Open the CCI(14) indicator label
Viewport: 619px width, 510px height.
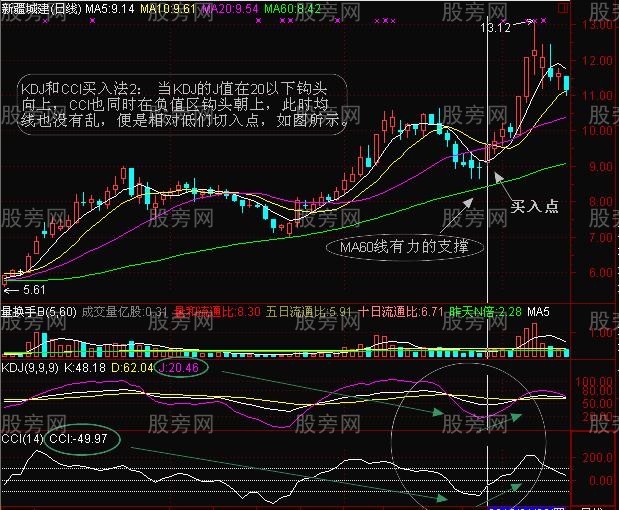tap(22, 439)
